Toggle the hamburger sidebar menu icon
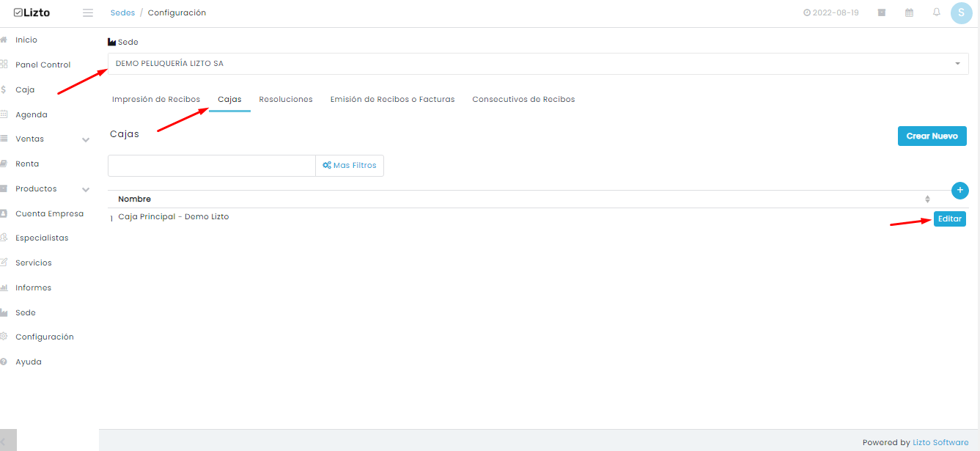The image size is (980, 451). [x=88, y=12]
